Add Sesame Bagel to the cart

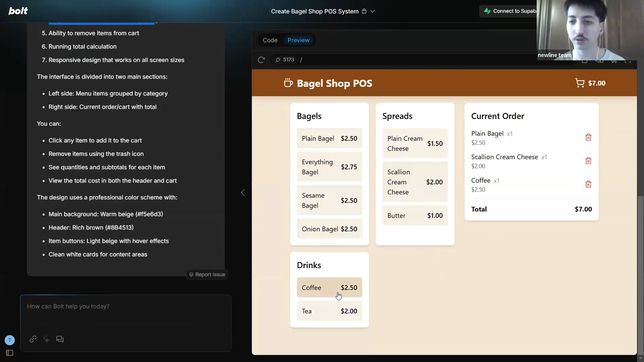[329, 200]
